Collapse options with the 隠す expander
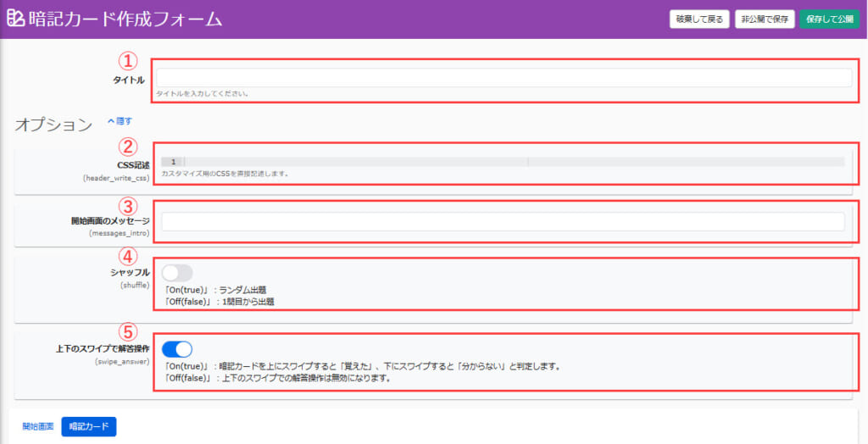The image size is (868, 444). click(119, 121)
